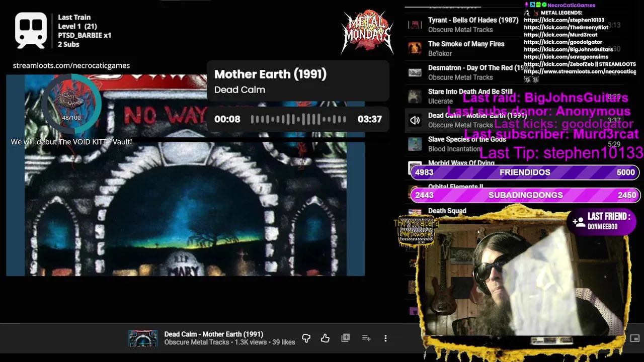This screenshot has width=644, height=362.
Task: Click The Smoke of Many Fires thumbnail
Action: (x=415, y=48)
